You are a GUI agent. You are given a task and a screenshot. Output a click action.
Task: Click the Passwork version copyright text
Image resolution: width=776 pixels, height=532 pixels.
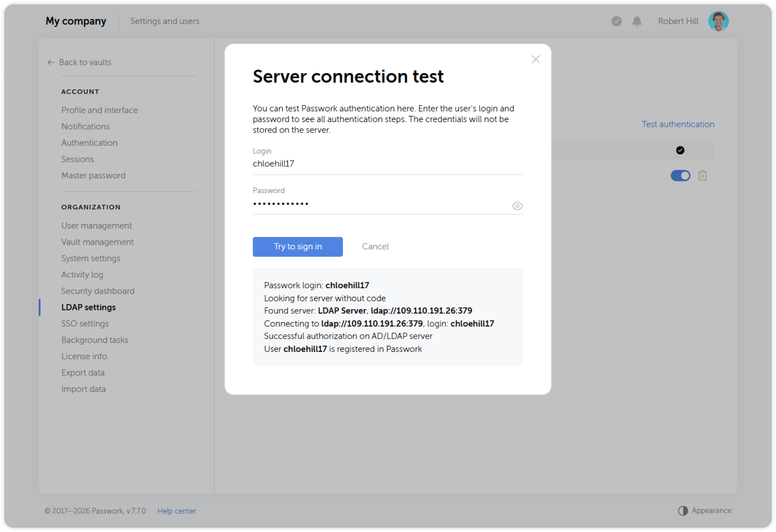pyautogui.click(x=95, y=511)
